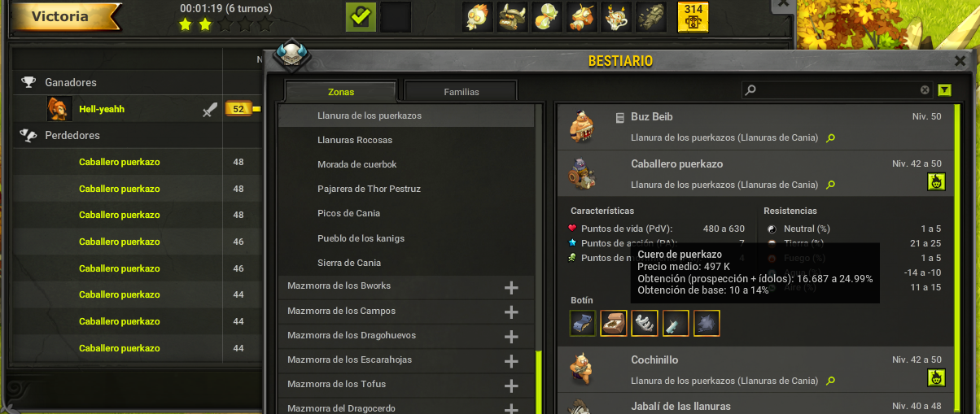This screenshot has width=980, height=414.
Task: Select the blue cloth loot item
Action: coord(583,323)
